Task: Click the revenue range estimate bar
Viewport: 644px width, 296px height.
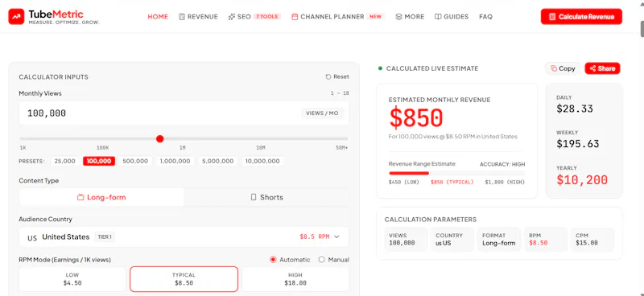Action: point(456,173)
